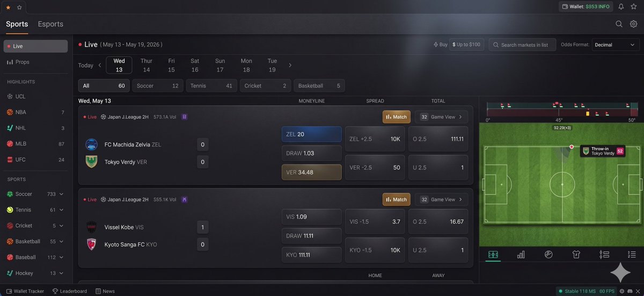This screenshot has height=296, width=644.
Task: Open the Wallet $953 INFO indicator
Action: click(x=586, y=7)
